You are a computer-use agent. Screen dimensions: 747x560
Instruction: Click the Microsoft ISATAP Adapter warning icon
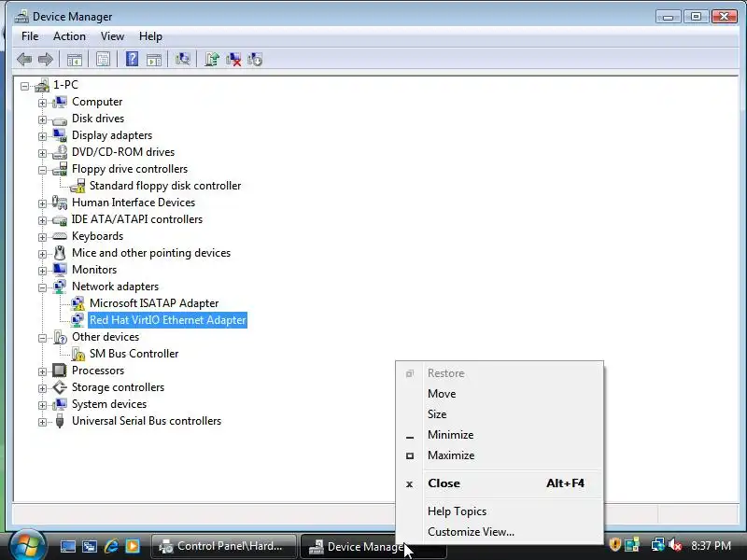pyautogui.click(x=78, y=304)
